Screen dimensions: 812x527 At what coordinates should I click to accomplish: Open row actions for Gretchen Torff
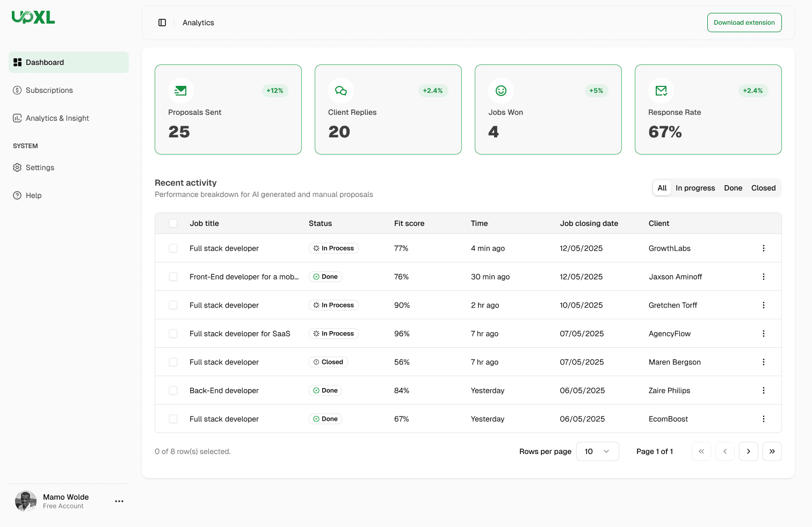pos(764,305)
